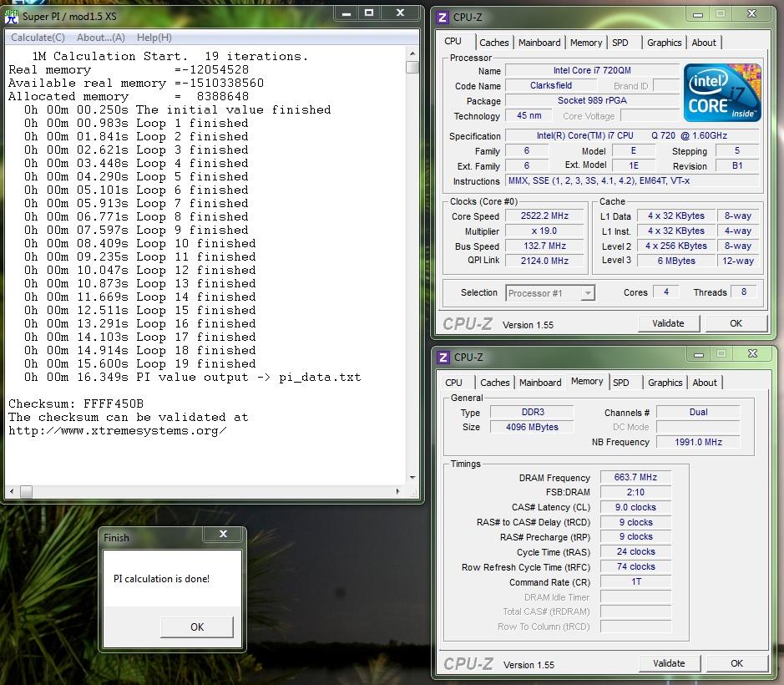The height and width of the screenshot is (685, 784).
Task: Click the Bus Speed value 132.7 MHz
Action: coord(544,246)
